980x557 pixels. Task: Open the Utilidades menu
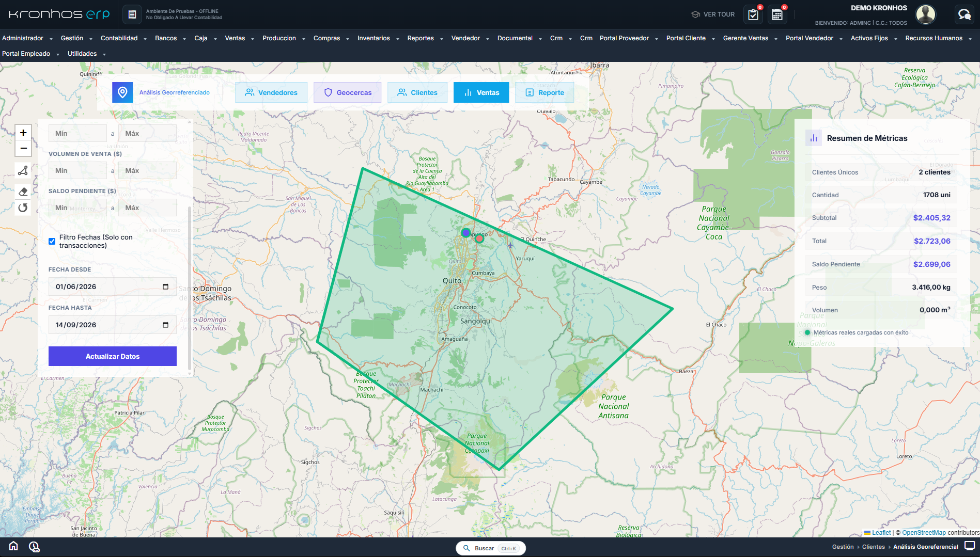86,54
